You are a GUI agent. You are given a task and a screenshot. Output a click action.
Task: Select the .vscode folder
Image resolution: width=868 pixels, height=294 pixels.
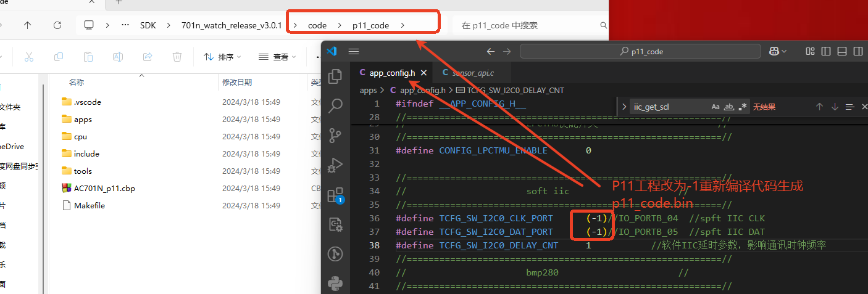[x=87, y=102]
